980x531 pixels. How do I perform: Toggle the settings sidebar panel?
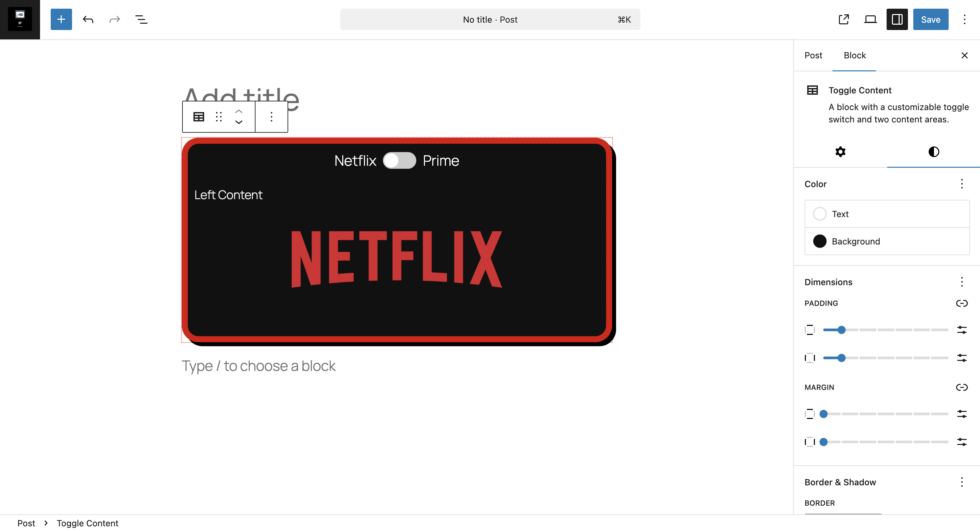[x=897, y=19]
